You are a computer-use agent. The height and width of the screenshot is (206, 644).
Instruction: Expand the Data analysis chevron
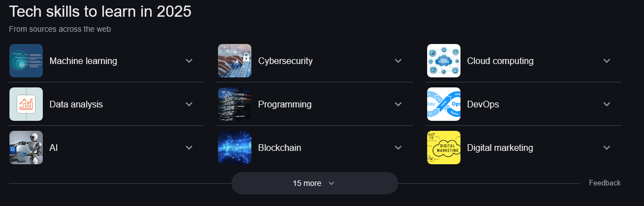coord(189,105)
